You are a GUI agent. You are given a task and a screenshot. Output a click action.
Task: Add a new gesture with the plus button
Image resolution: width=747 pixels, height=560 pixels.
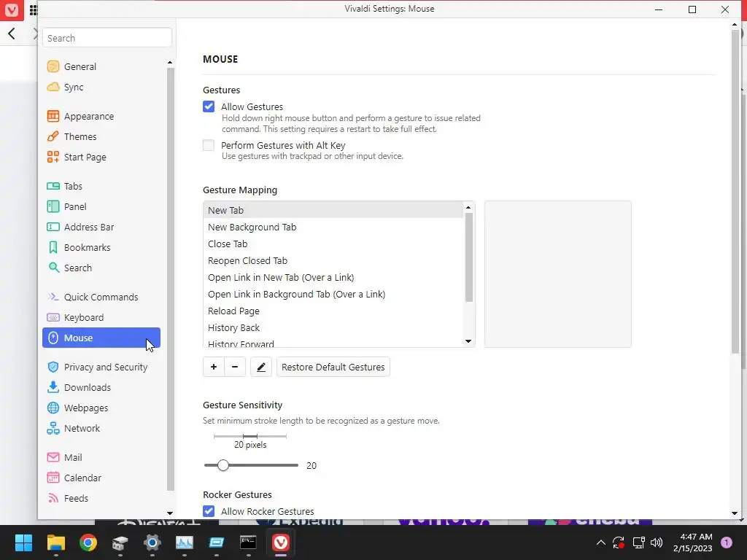click(x=214, y=367)
